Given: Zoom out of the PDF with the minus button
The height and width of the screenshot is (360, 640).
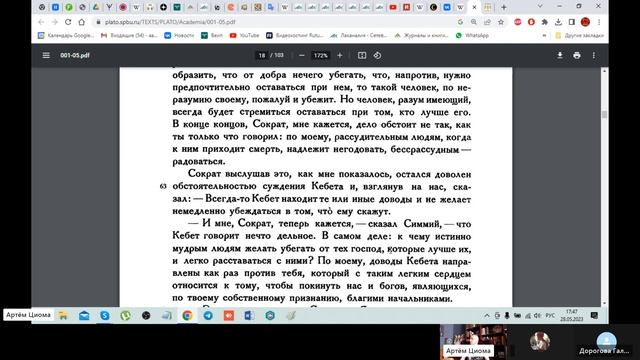Looking at the screenshot, I should click(x=302, y=55).
